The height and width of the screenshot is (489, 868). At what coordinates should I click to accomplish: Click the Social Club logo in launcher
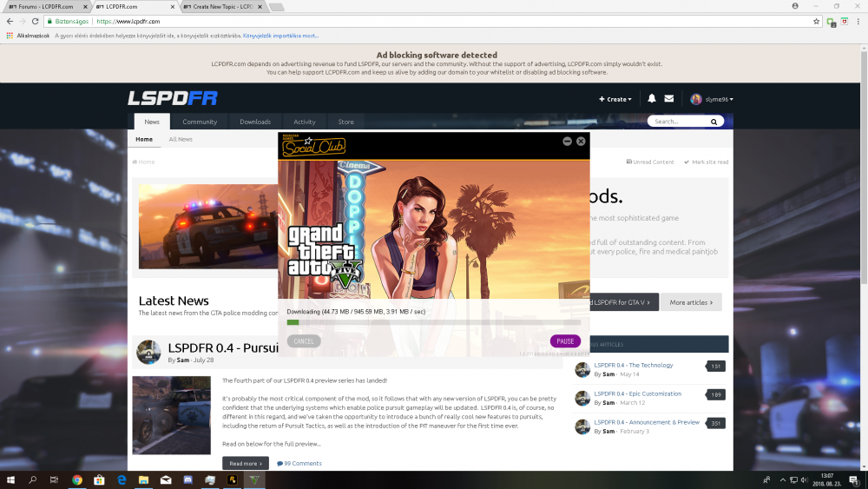[x=313, y=146]
